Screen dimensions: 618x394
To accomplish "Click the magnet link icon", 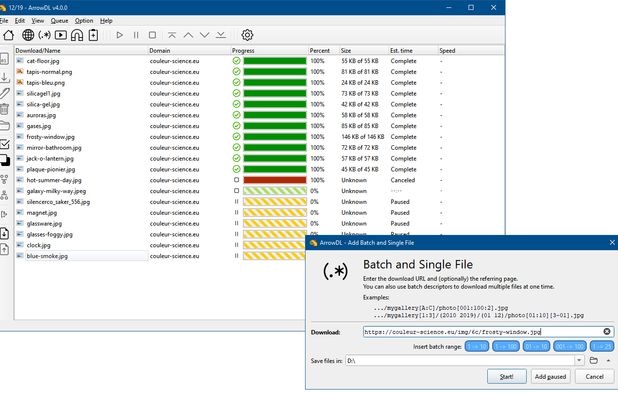I will click(x=77, y=35).
